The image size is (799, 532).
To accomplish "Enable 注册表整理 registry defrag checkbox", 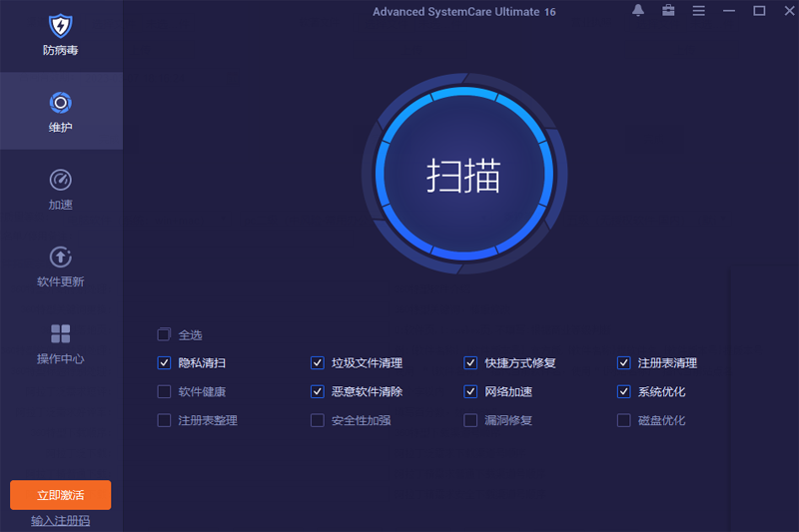I will tap(164, 420).
